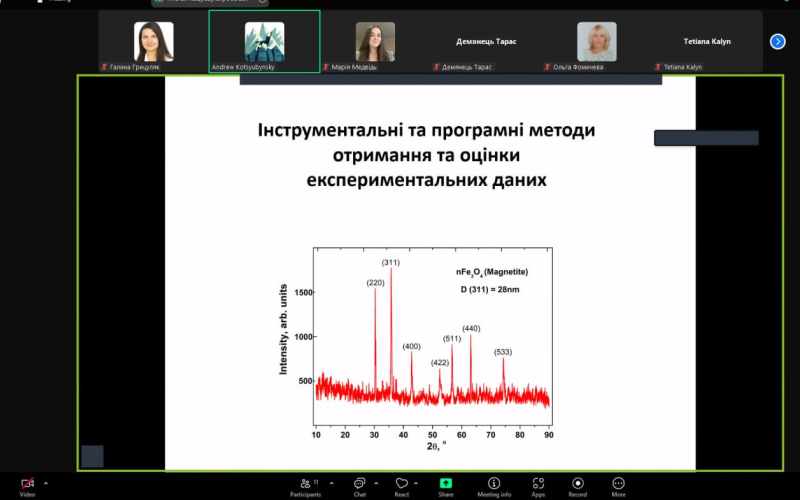Click the (220) peak label
This screenshot has height=500, width=800.
coord(375,283)
